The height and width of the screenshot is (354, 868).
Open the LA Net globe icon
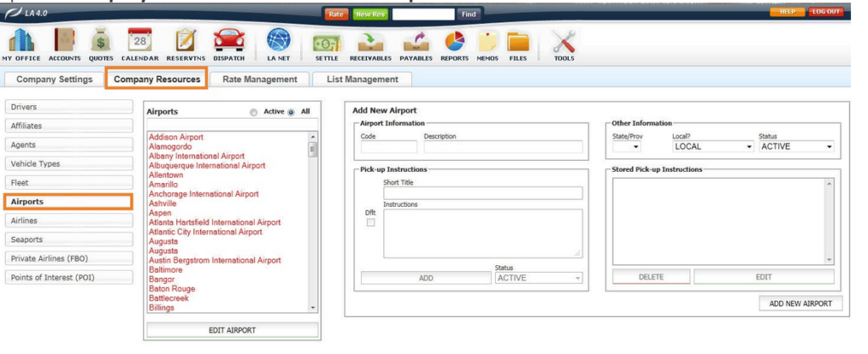click(278, 41)
